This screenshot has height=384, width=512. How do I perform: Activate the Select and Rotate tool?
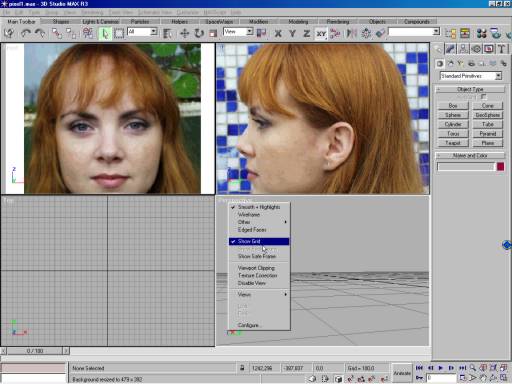tap(199, 33)
